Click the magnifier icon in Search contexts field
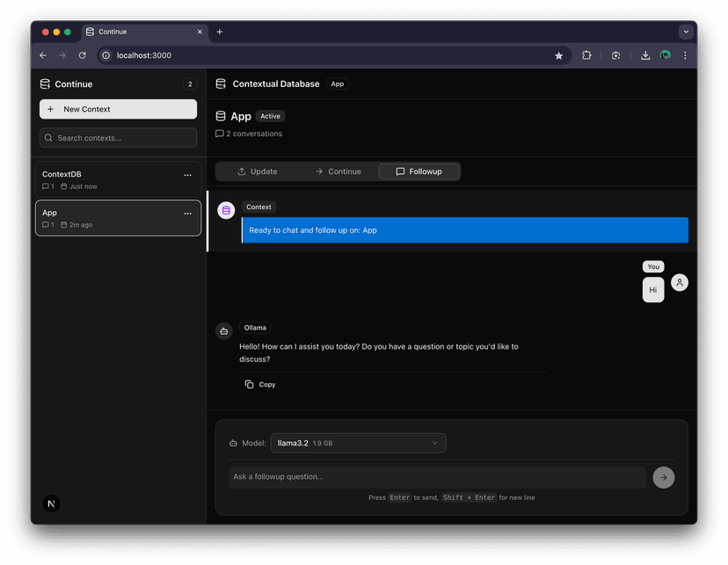The width and height of the screenshot is (728, 565). coord(48,138)
